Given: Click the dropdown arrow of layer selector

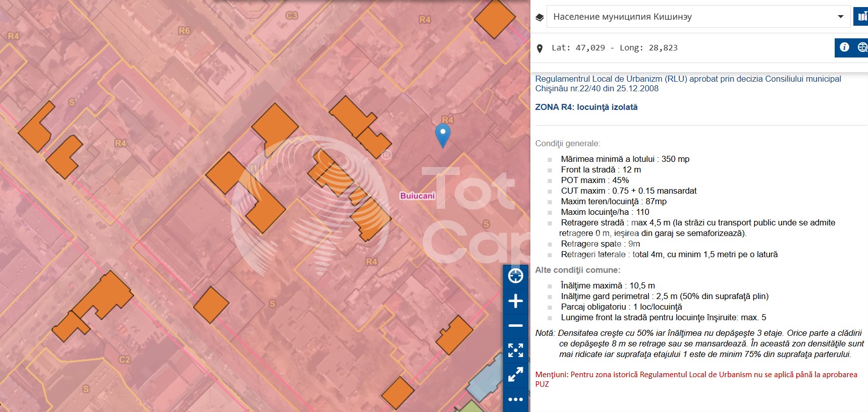Looking at the screenshot, I should 840,17.
